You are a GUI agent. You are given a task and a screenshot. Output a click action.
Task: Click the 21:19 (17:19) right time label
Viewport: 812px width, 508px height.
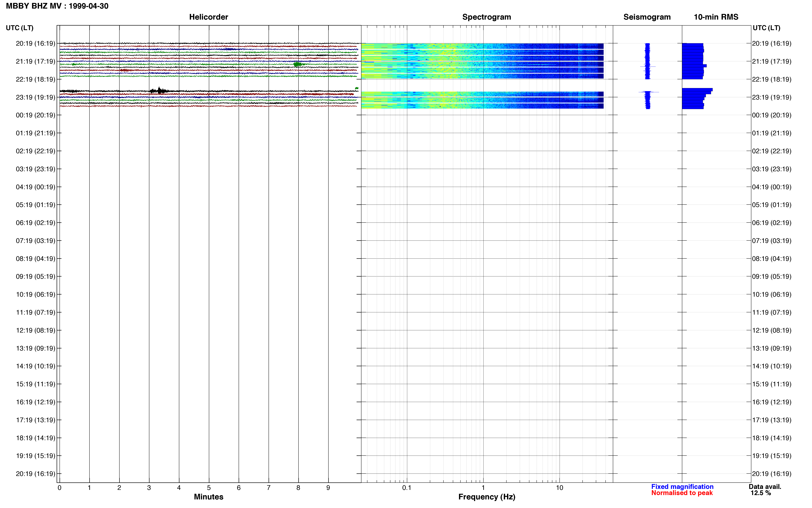pos(772,61)
